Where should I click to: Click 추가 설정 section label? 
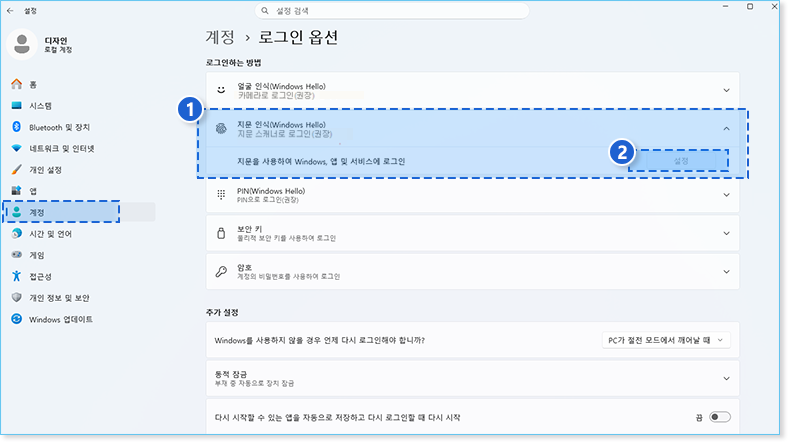[222, 312]
